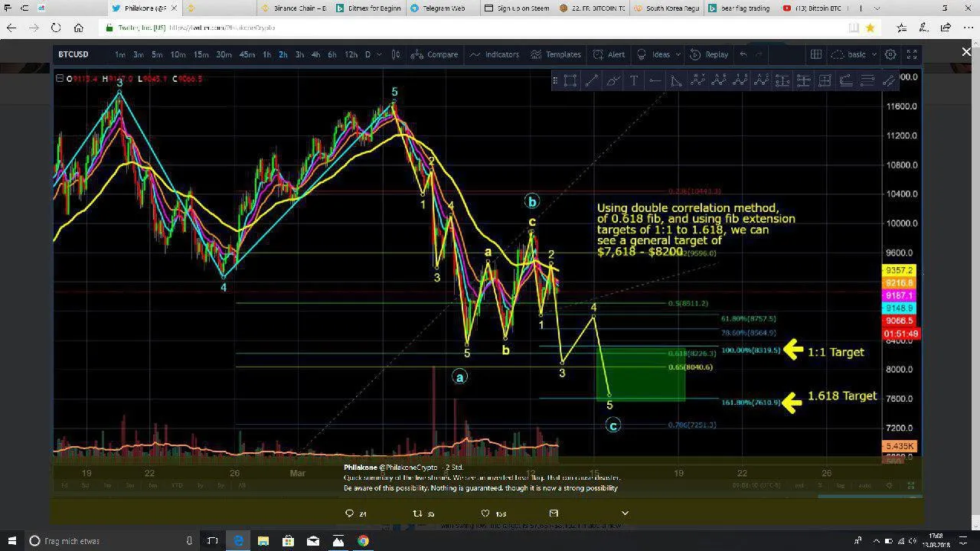The height and width of the screenshot is (551, 980).
Task: Open Windows Start menu
Action: [x=11, y=541]
